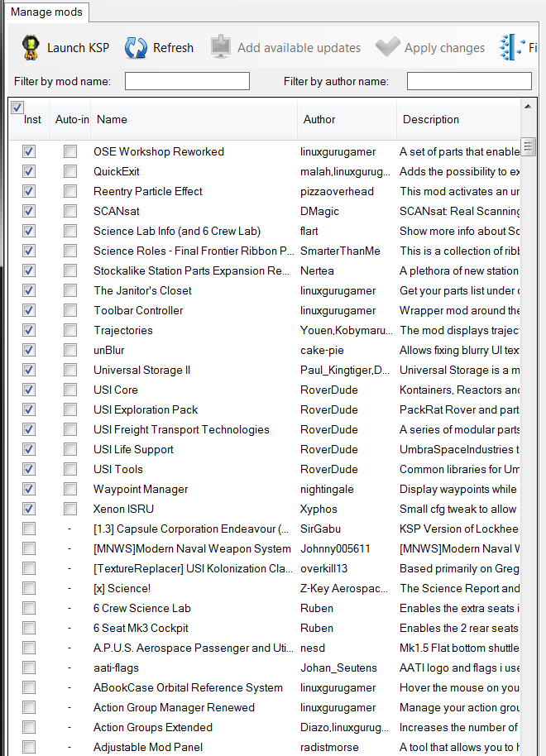Uncheck installed box for Trajectories
Screen dimensions: 546x756
pos(29,330)
